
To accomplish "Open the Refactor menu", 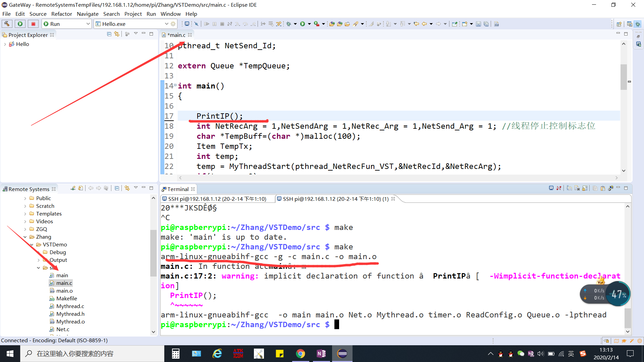I will pos(61,14).
